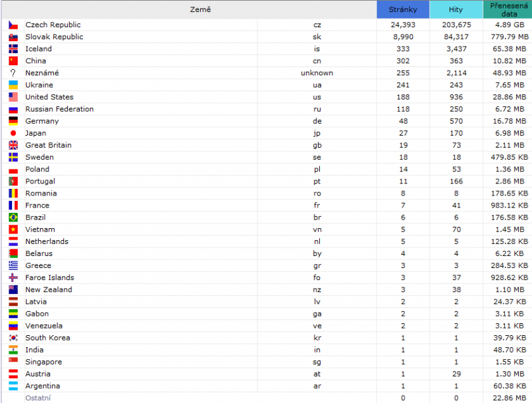Image resolution: width=532 pixels, height=403 pixels.
Task: Click the South Korea flag icon
Action: click(13, 338)
